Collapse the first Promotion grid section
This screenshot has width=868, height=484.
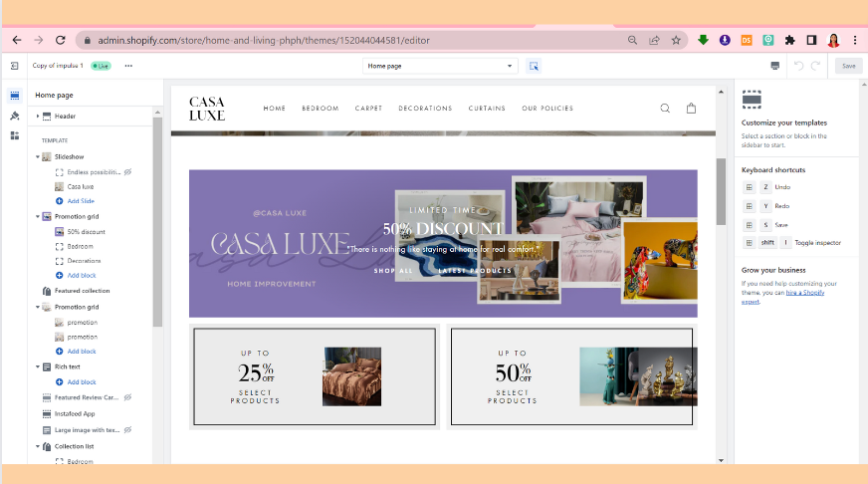click(x=38, y=217)
